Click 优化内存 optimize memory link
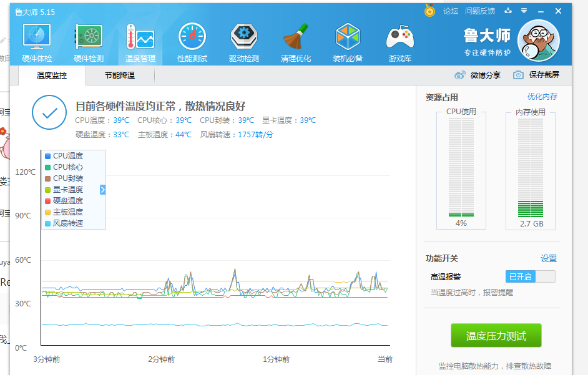 [542, 96]
